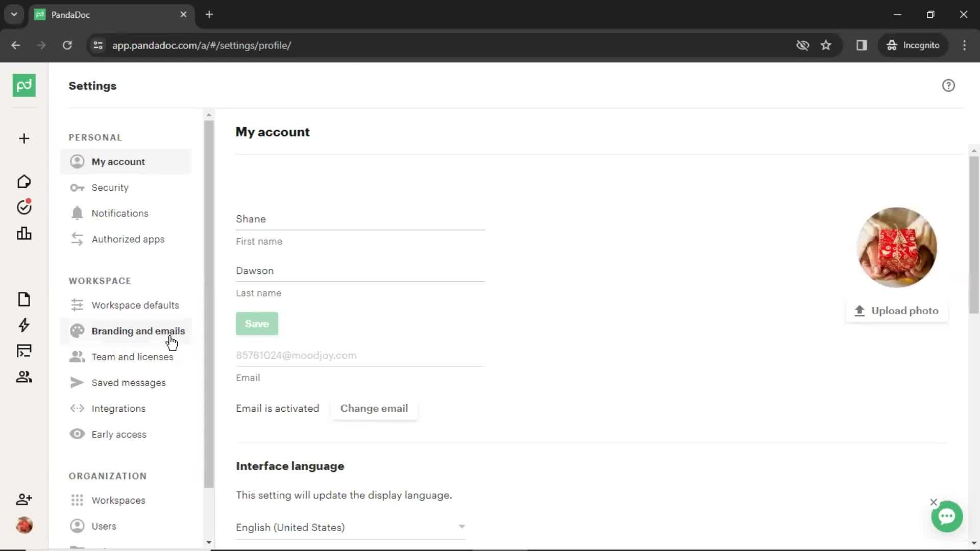Screen dimensions: 980x551
Task: Open the PandaDoc home dashboard icon
Action: tap(24, 181)
